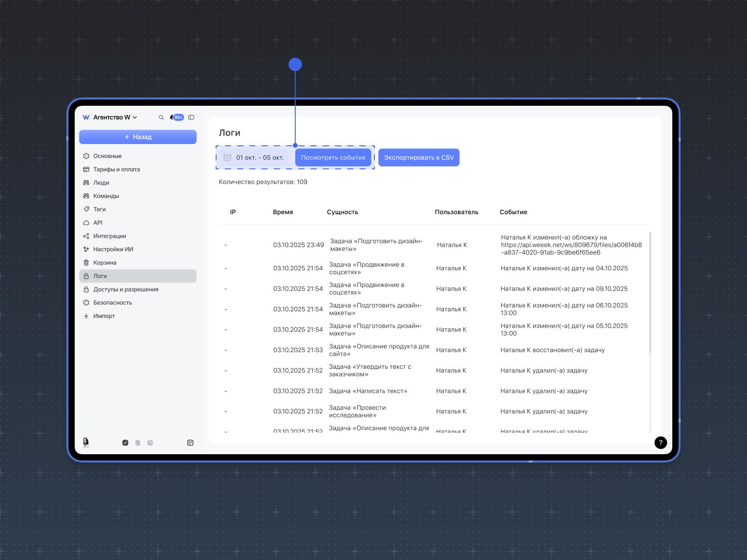
Task: Click the logs table vertical scrollbar
Action: [650, 293]
